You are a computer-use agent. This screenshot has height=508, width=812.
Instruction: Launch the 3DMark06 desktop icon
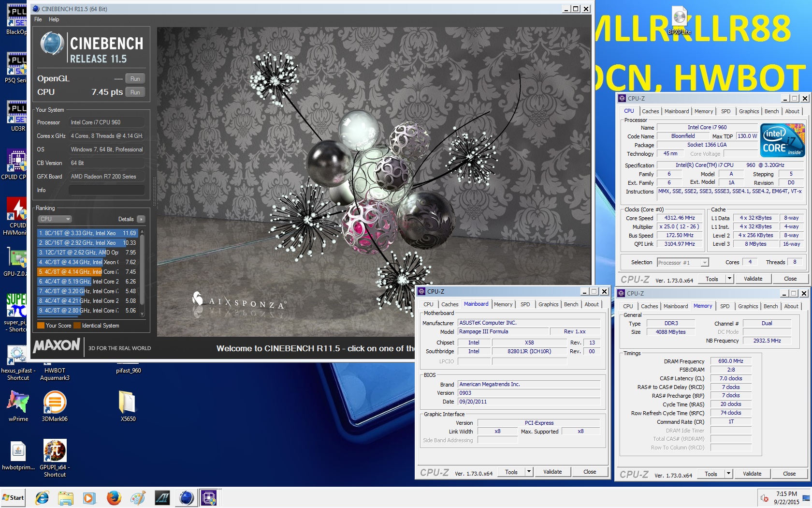[55, 406]
